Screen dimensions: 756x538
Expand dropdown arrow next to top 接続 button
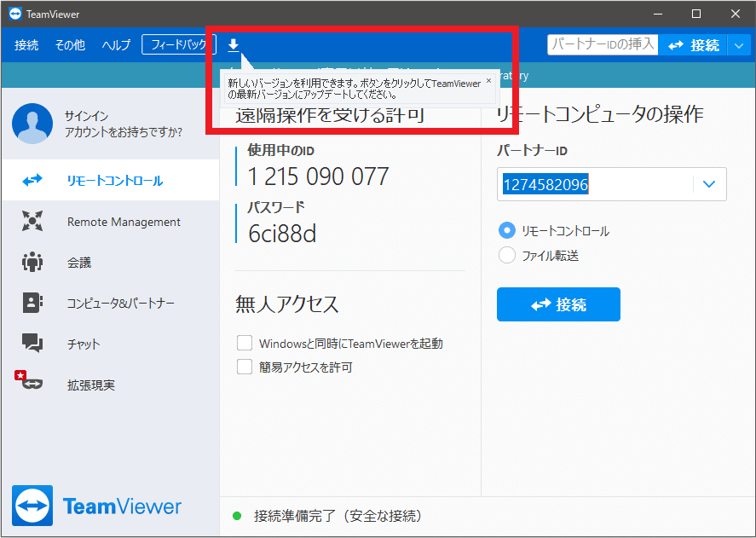[x=739, y=45]
